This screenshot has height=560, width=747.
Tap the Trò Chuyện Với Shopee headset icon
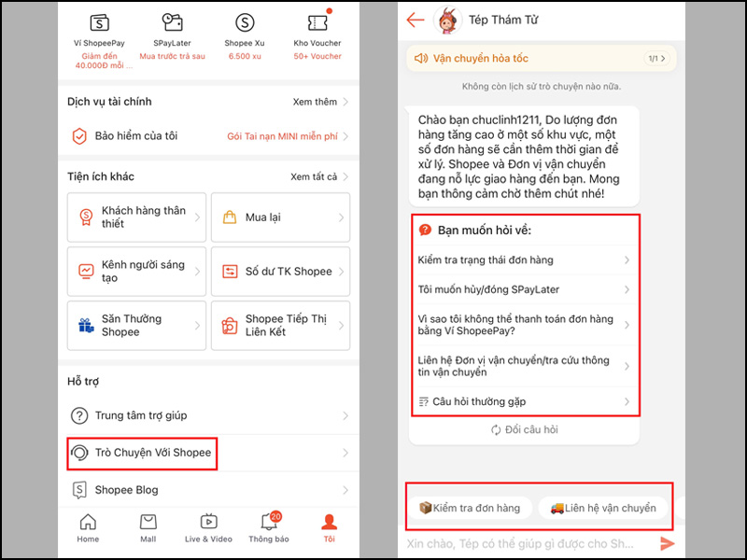point(79,453)
